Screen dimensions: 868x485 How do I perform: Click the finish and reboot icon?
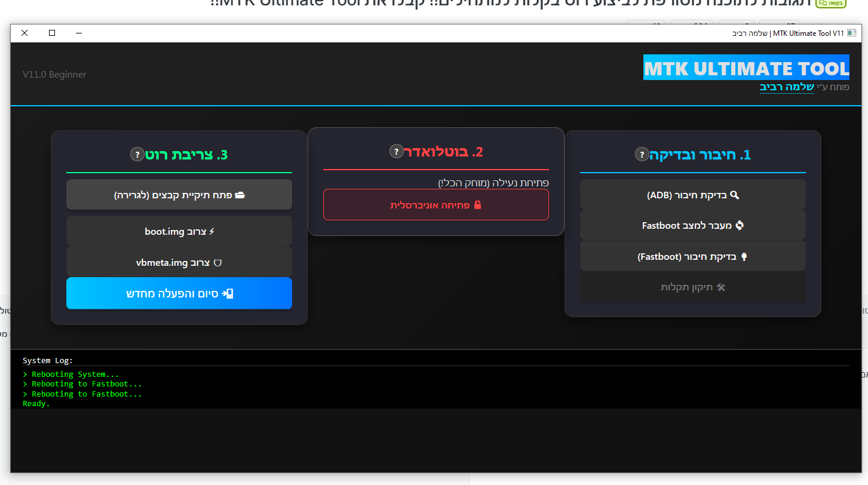(x=227, y=293)
